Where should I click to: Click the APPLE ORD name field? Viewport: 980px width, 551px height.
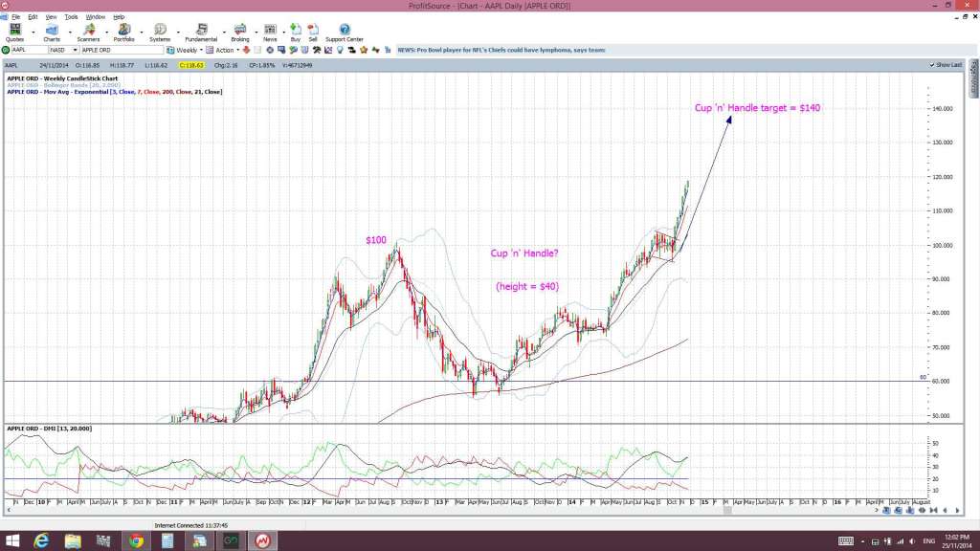click(x=122, y=50)
